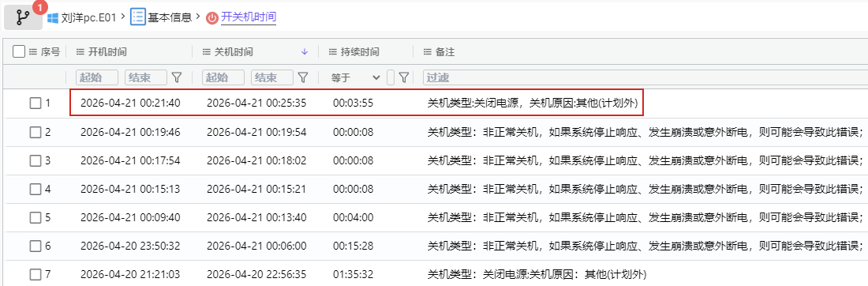Viewport: 868px width, 286px height.
Task: Click the funnel filter icon under 持续时间
Action: [x=403, y=77]
